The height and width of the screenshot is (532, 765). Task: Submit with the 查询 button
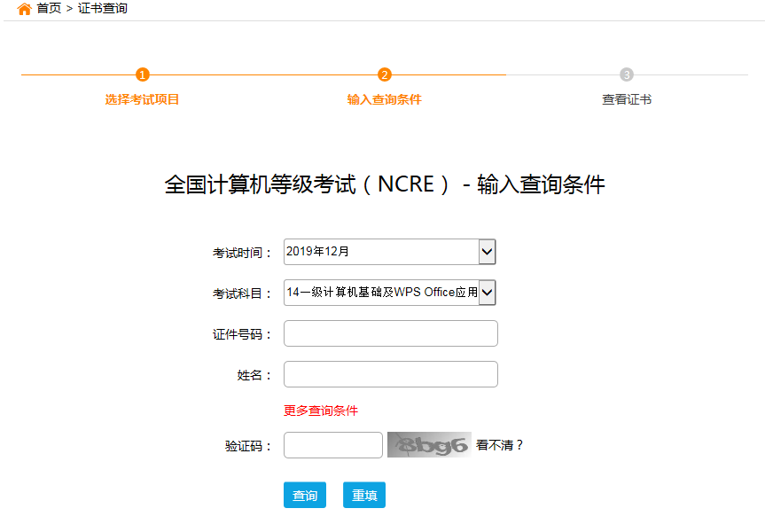[x=305, y=495]
